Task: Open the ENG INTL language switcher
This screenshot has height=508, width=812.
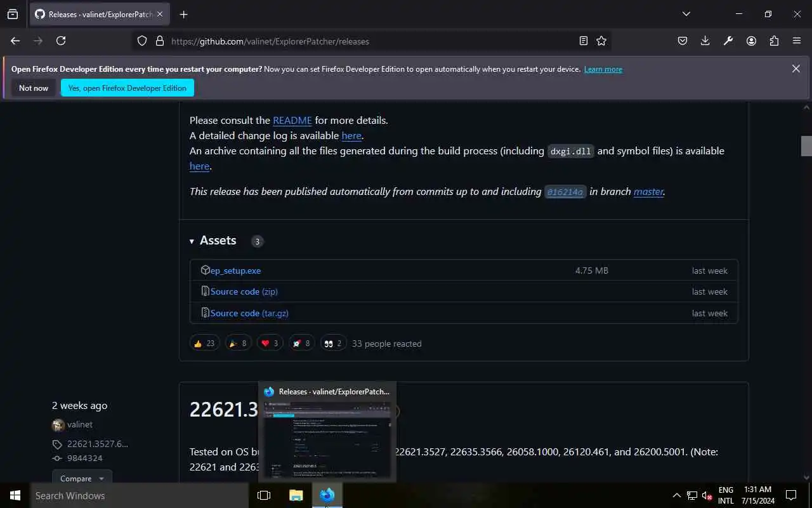Action: click(726, 495)
